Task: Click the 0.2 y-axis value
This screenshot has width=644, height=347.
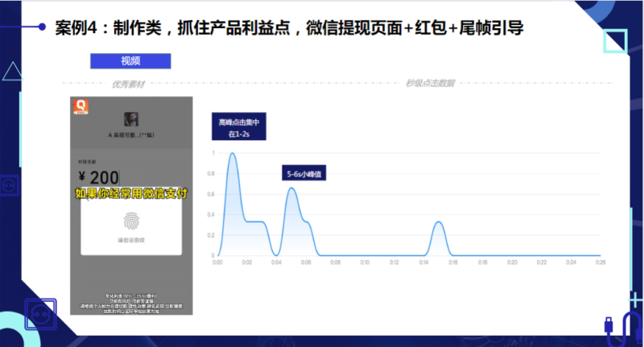Action: [211, 235]
